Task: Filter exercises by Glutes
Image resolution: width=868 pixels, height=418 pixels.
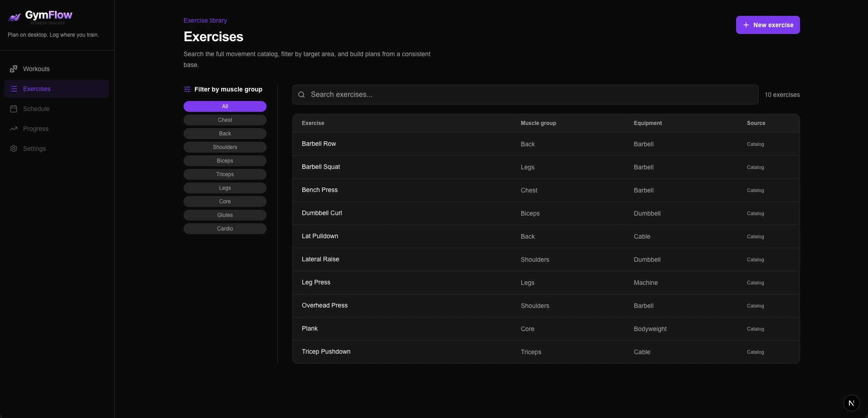Action: coord(225,215)
